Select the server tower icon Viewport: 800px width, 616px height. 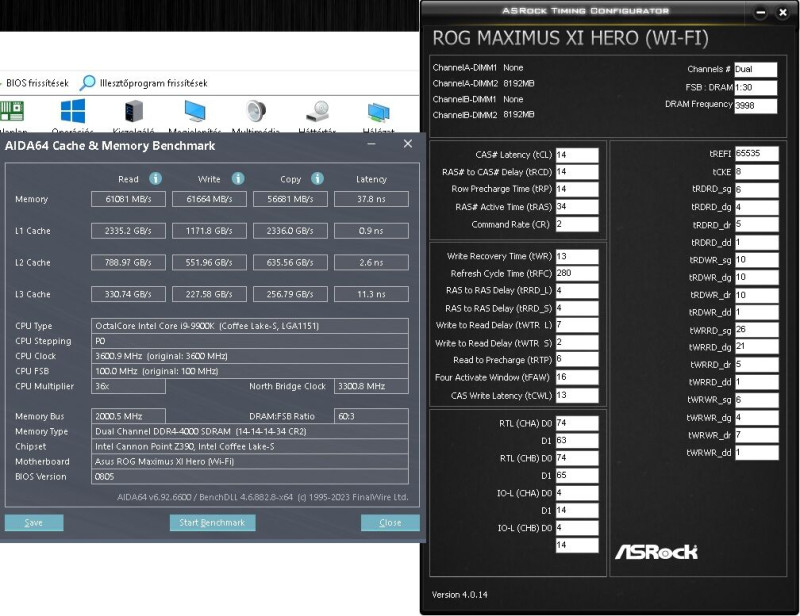(x=134, y=111)
